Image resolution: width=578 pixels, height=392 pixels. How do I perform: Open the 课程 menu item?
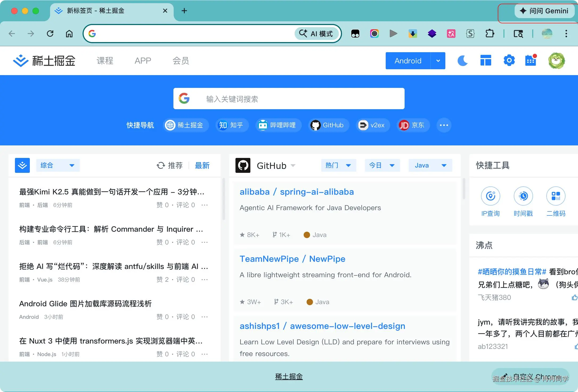point(105,61)
